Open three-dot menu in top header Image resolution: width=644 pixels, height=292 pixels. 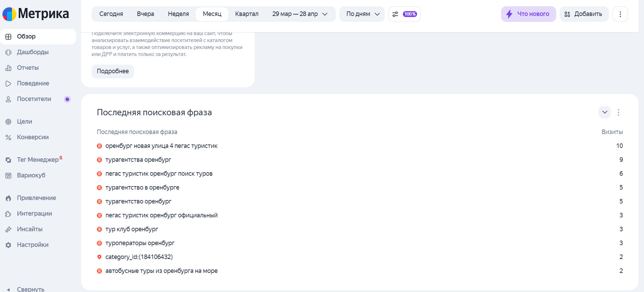620,14
